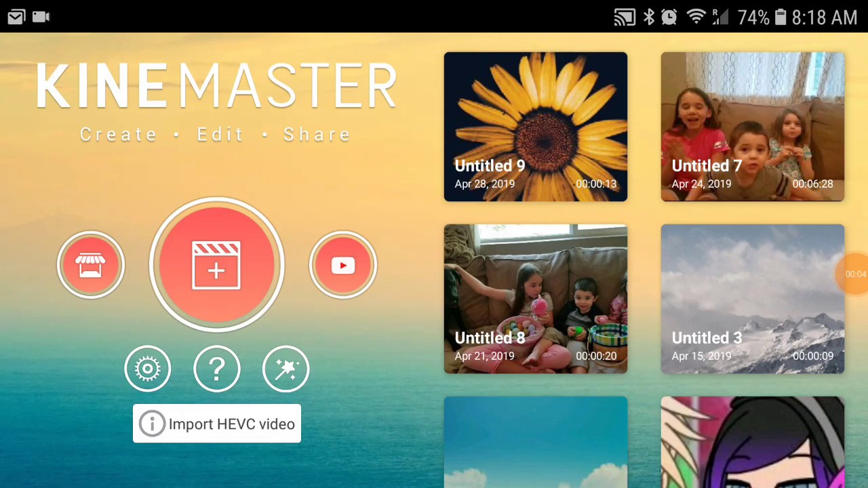Tap the alarm clock status icon
The height and width of the screenshot is (488, 868).
coord(669,17)
